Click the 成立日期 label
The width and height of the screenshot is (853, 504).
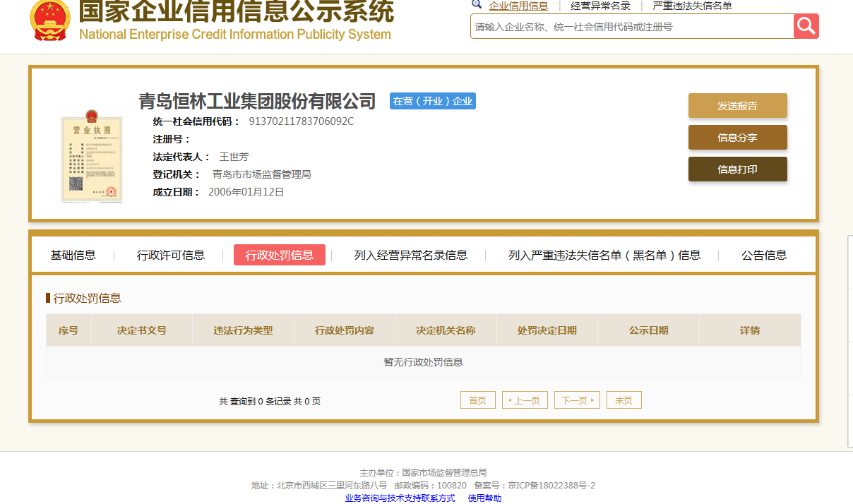[x=177, y=192]
